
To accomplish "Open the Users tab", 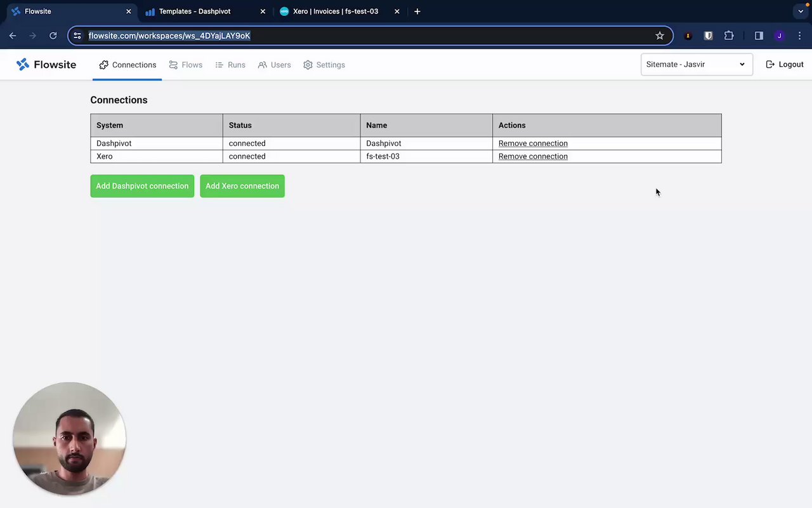I will tap(275, 65).
